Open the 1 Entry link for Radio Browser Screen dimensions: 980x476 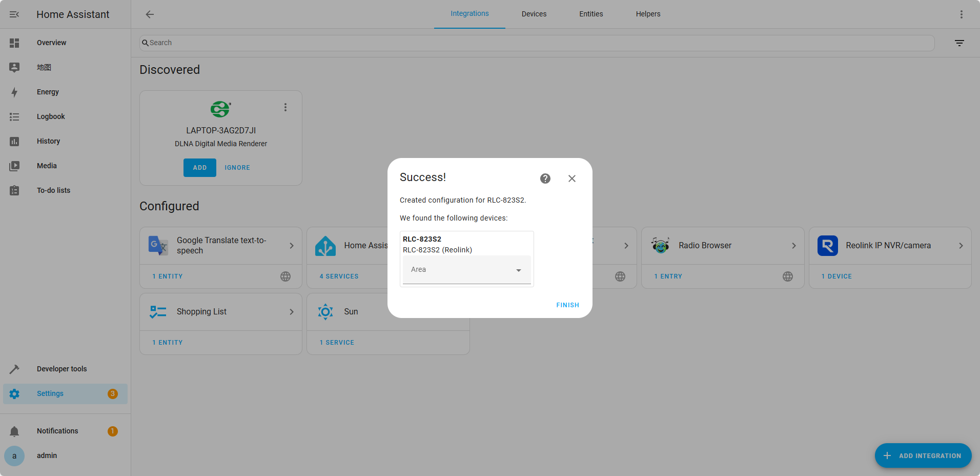pyautogui.click(x=668, y=276)
